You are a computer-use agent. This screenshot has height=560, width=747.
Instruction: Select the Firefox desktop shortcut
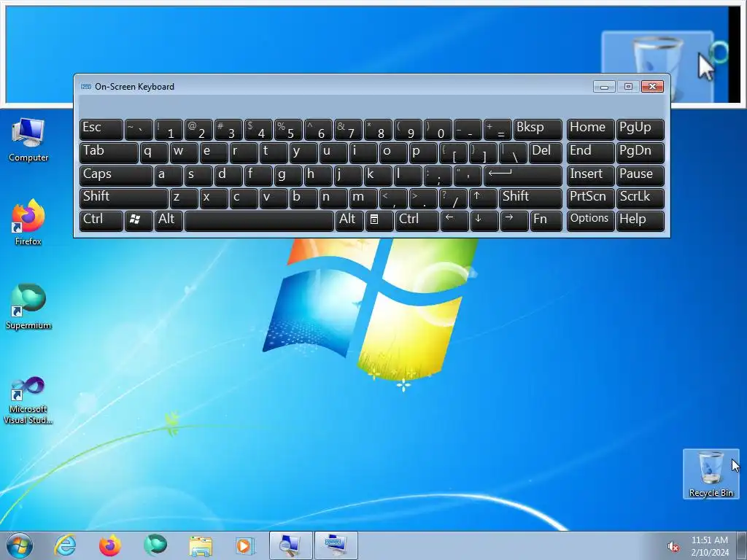pyautogui.click(x=28, y=222)
